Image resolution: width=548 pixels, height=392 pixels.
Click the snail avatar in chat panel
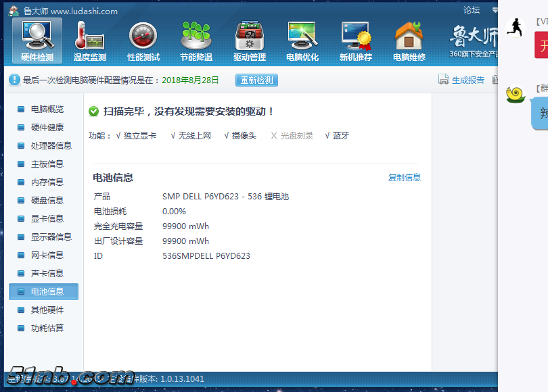[516, 94]
